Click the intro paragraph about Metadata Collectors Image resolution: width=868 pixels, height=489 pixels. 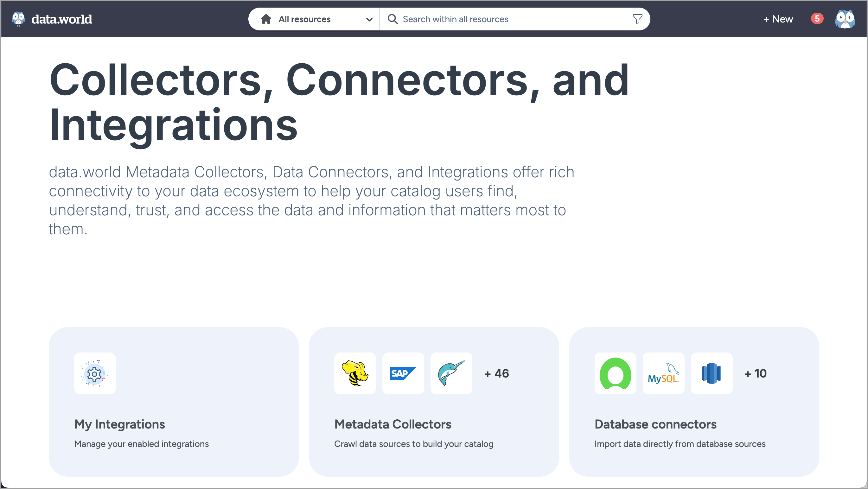[x=312, y=200]
